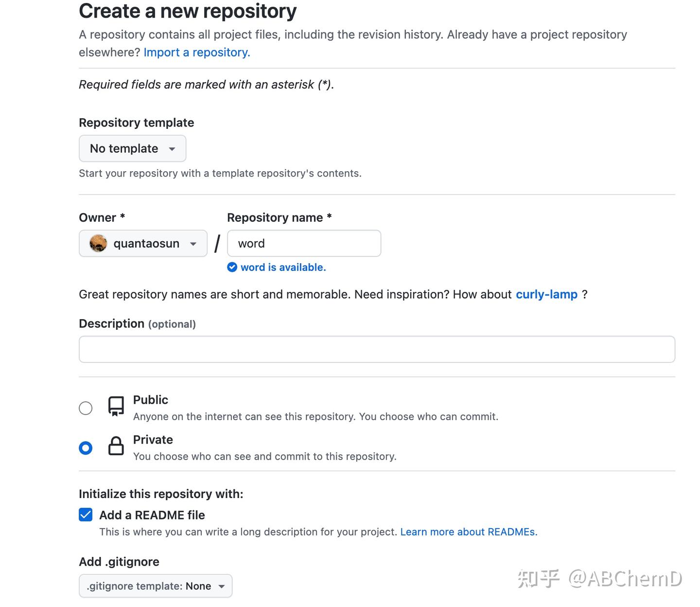Click the caret beside quantaosun owner name
Screen dimensions: 700x607
[193, 244]
